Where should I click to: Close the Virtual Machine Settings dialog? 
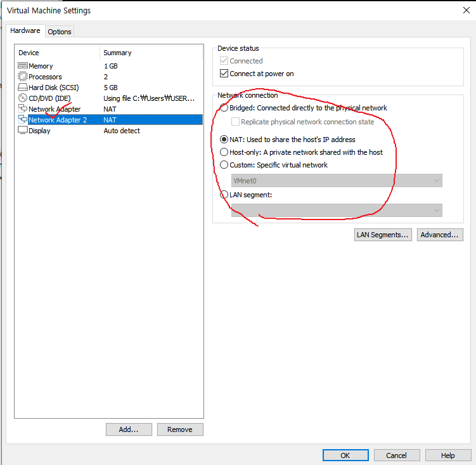466,10
